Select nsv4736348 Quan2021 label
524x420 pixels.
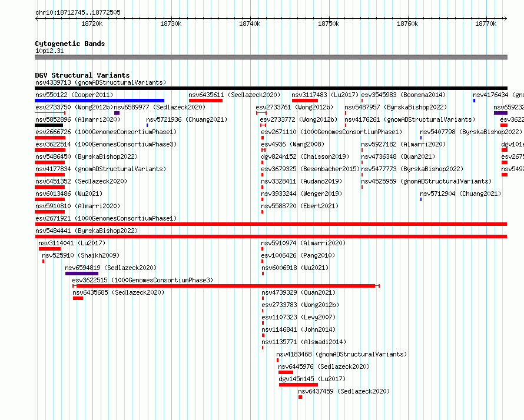(x=398, y=156)
